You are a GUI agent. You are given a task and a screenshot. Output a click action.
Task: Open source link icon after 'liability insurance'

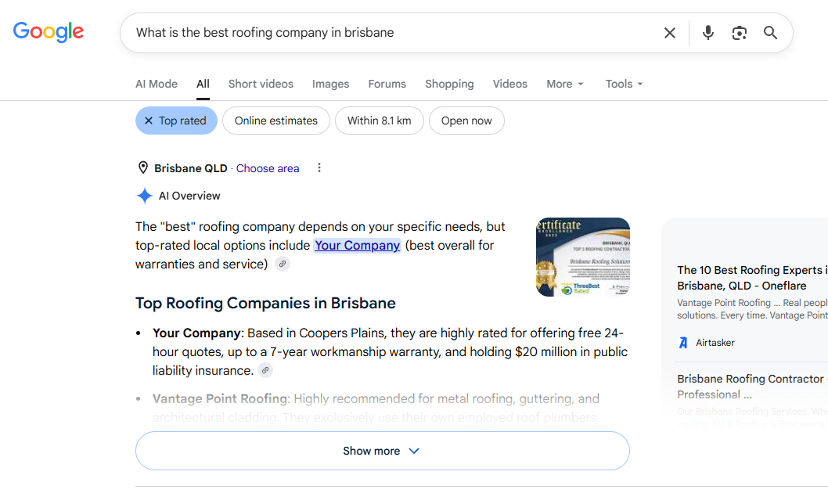[x=265, y=370]
